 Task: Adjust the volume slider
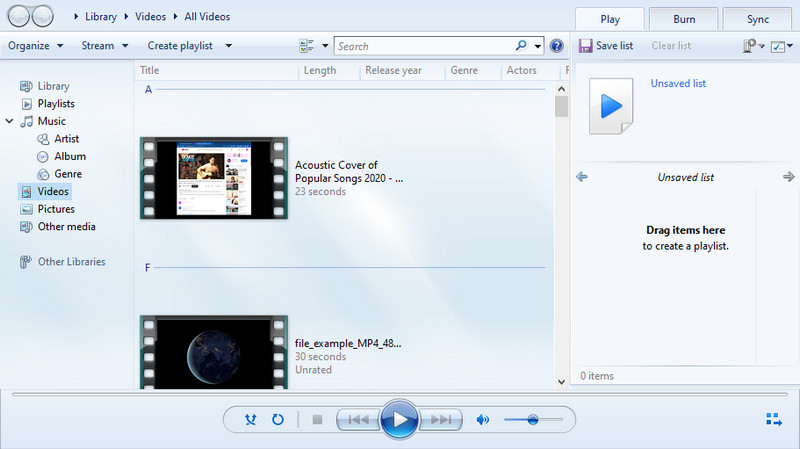[x=533, y=419]
